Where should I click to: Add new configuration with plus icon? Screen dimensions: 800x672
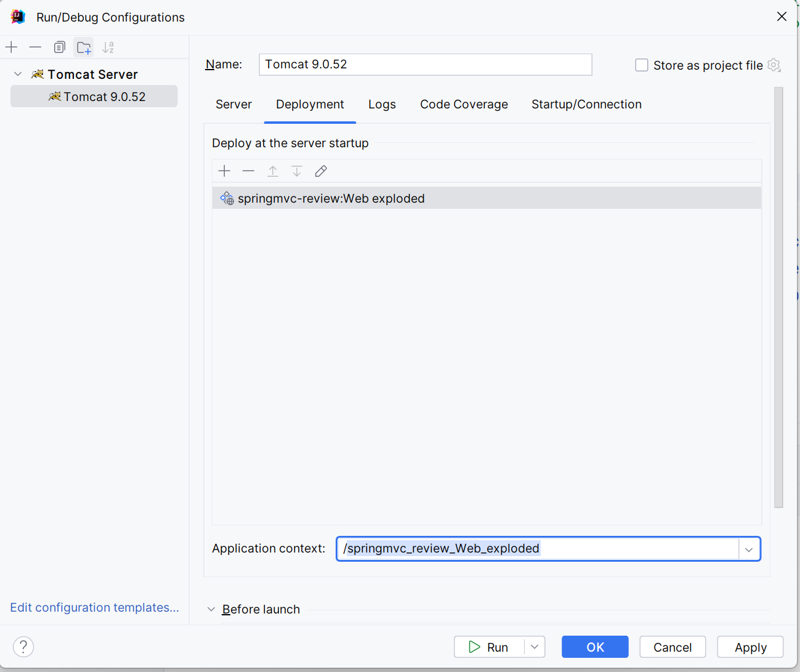click(x=12, y=47)
